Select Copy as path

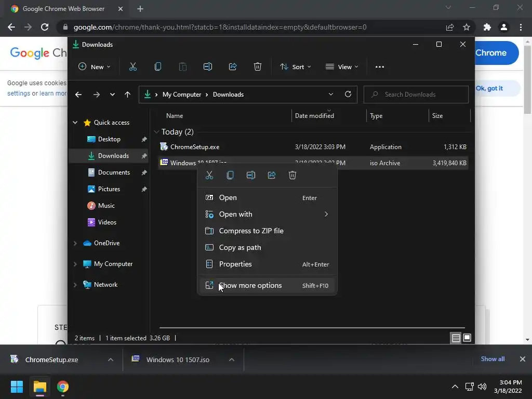pyautogui.click(x=268, y=248)
